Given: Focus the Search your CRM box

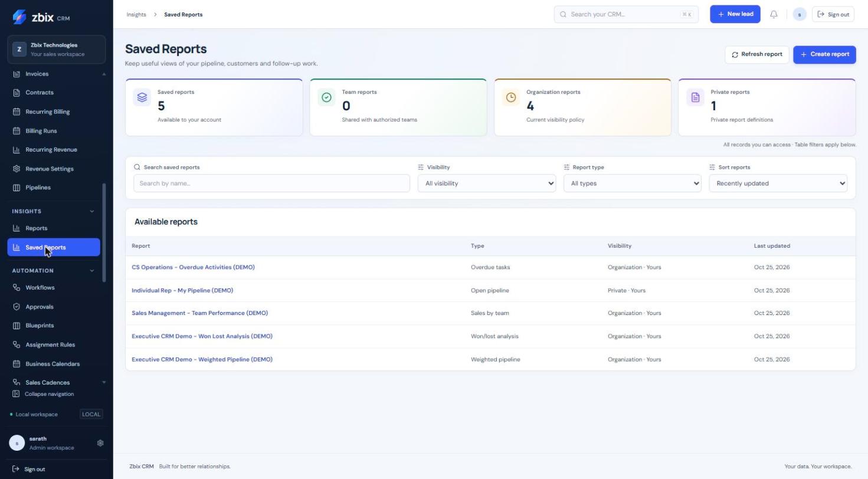Looking at the screenshot, I should [626, 14].
